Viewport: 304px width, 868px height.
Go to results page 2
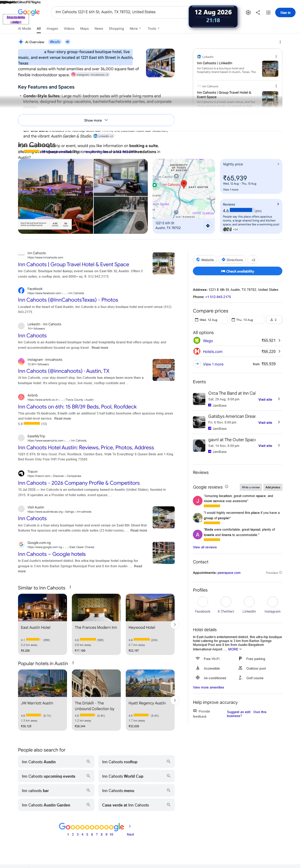click(72, 834)
